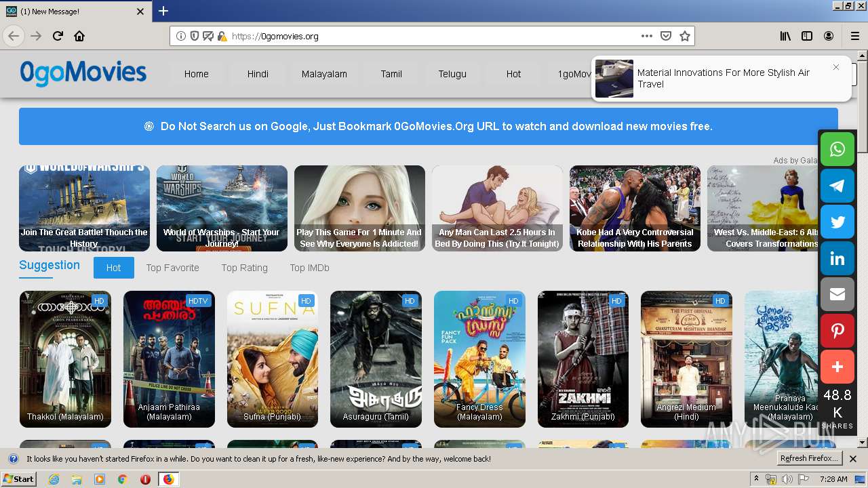Screen dimensions: 868x488
Task: Open more sharing options plus icon
Action: [837, 367]
